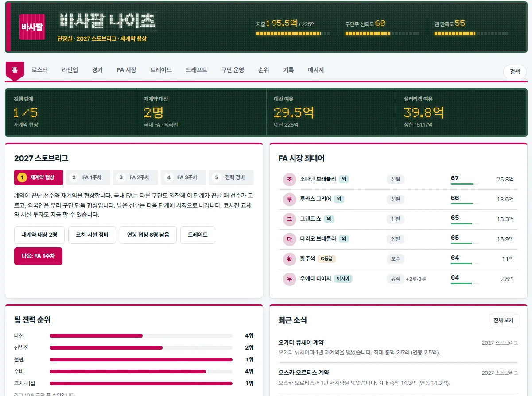532x396 pixels.
Task: Click the 수비 ranking bar
Action: [x=141, y=372]
